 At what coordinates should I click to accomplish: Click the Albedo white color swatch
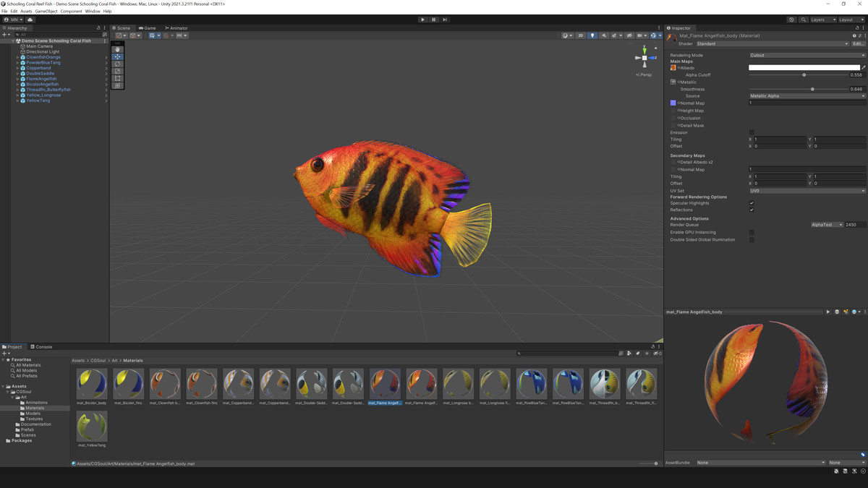point(804,67)
